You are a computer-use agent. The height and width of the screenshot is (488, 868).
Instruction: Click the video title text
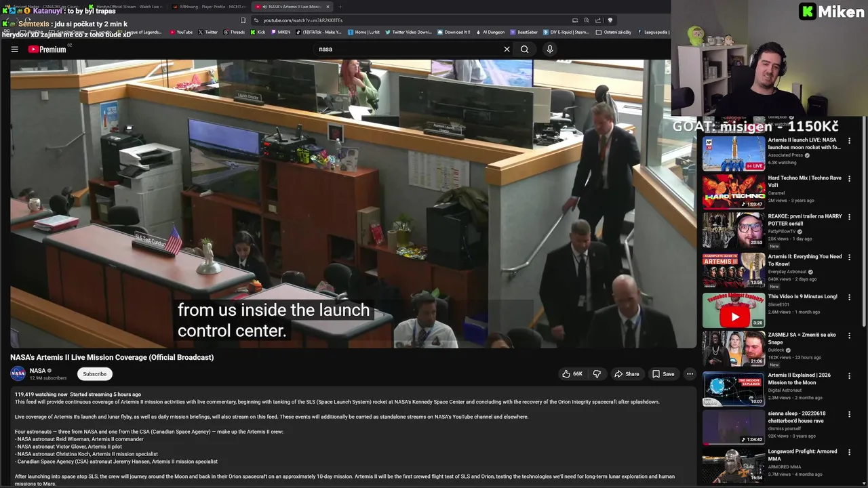click(112, 357)
